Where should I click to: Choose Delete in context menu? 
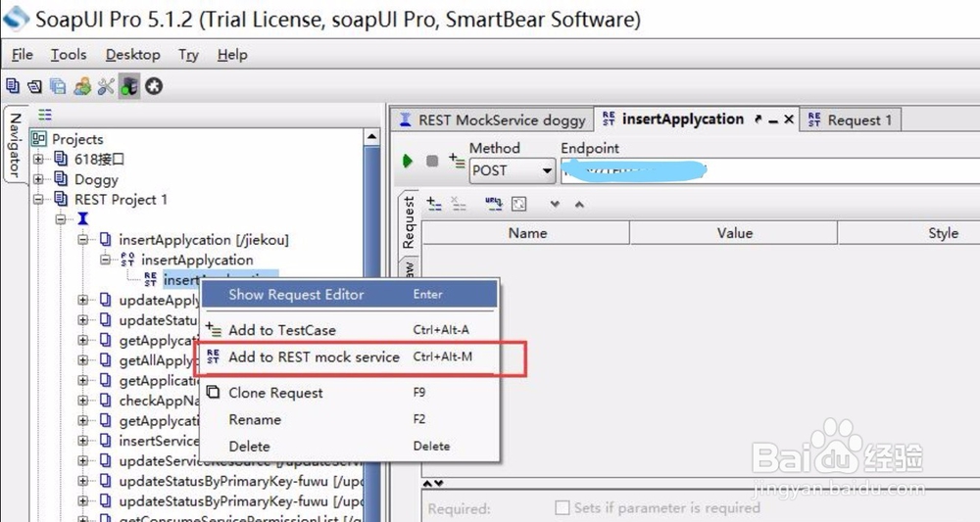click(x=350, y=447)
